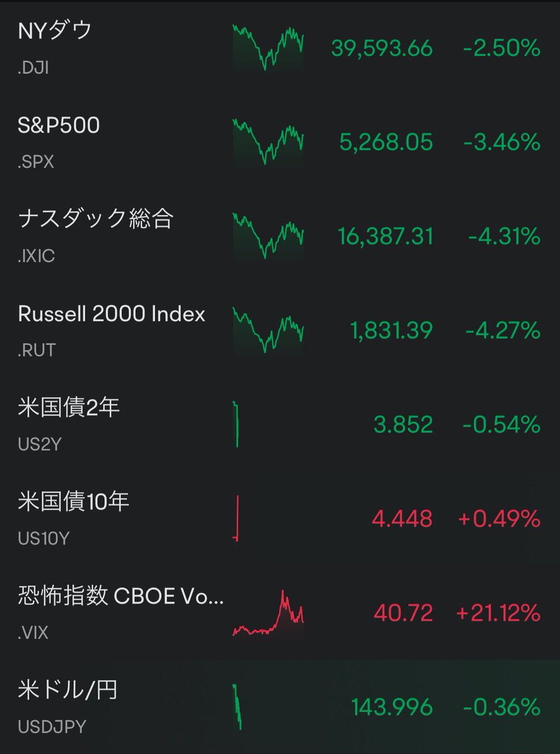The image size is (560, 754).
Task: Tap the -4.31% Nasdaq change value
Action: 504,236
